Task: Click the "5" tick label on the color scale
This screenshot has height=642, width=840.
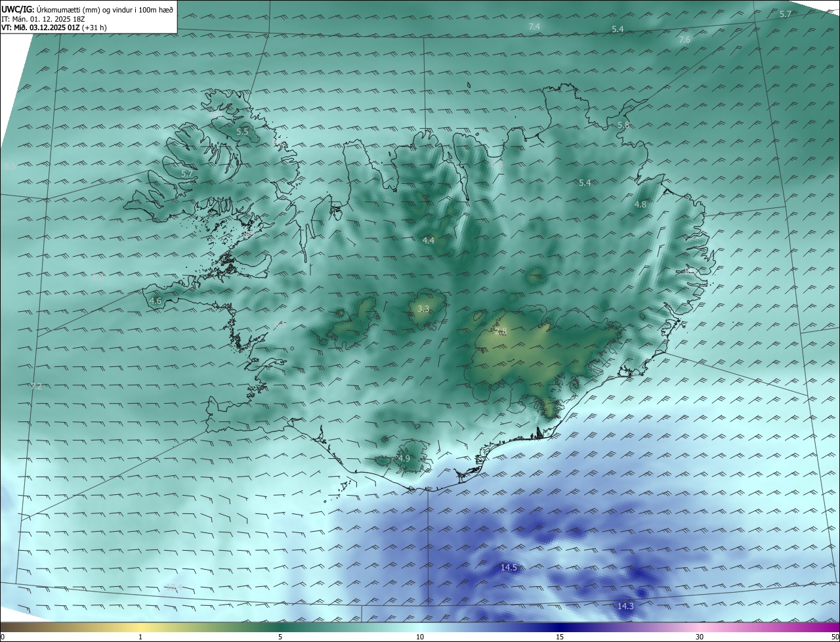Action: (x=280, y=637)
